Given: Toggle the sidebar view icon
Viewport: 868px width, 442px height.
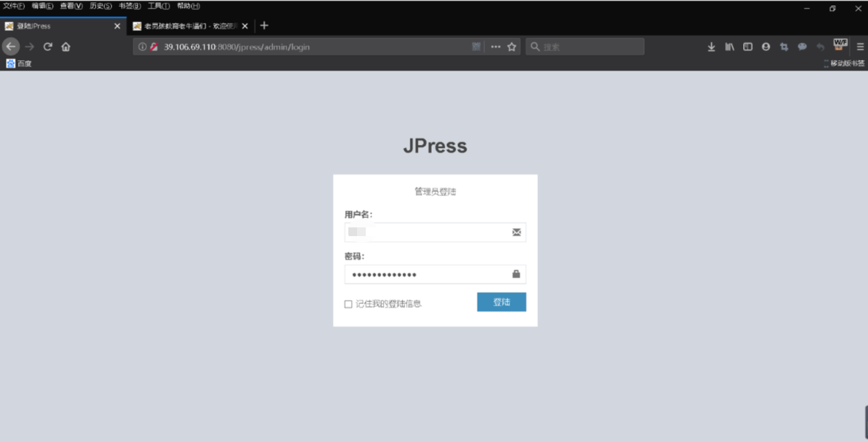Looking at the screenshot, I should tap(748, 47).
